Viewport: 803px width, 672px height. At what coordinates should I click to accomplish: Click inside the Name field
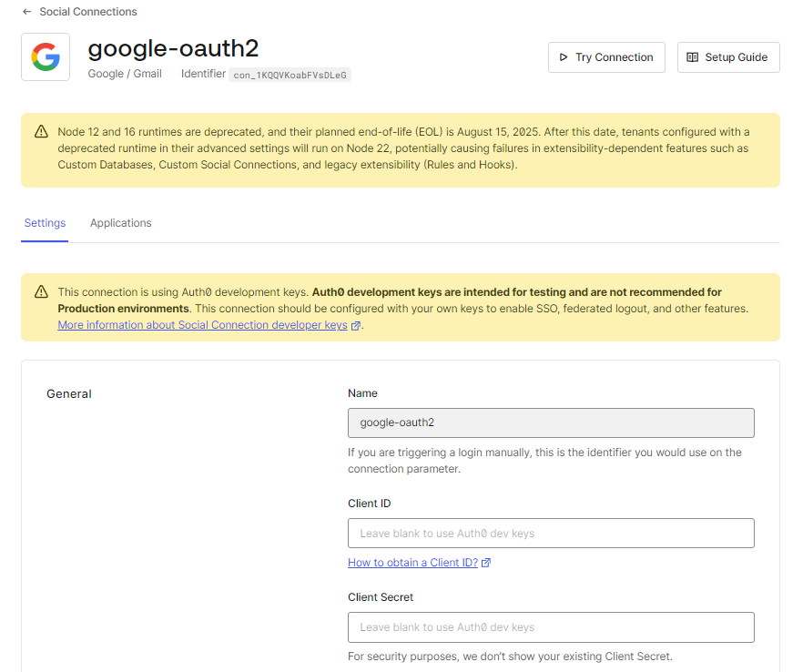[x=550, y=423]
